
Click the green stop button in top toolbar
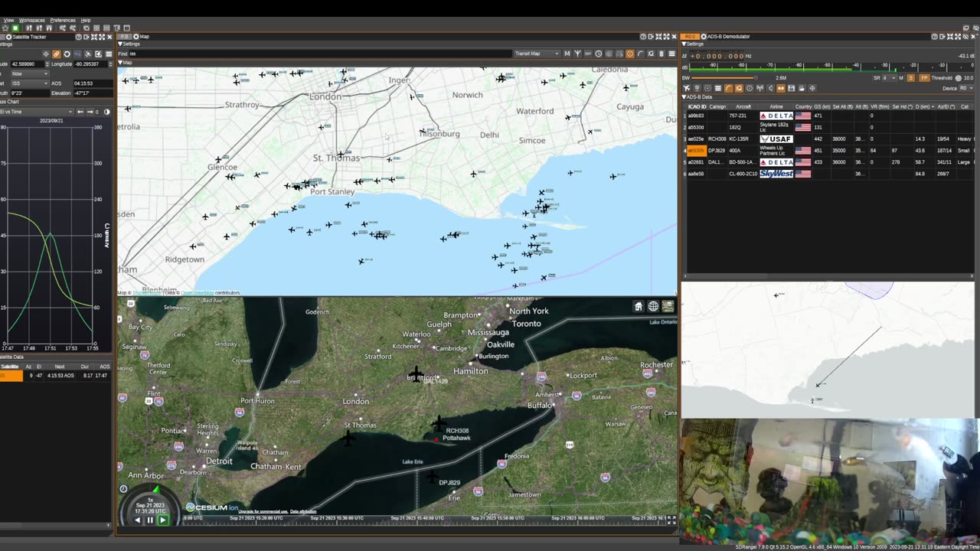pyautogui.click(x=15, y=28)
